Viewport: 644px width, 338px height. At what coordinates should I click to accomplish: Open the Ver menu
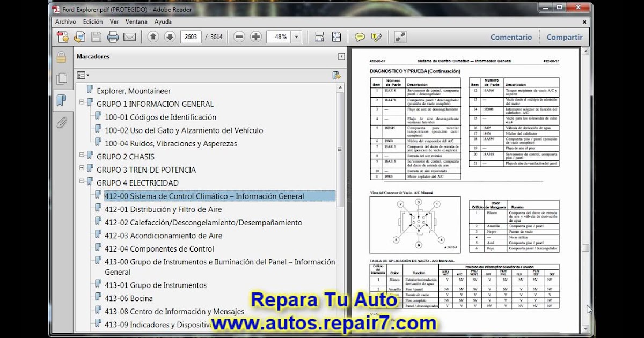114,22
